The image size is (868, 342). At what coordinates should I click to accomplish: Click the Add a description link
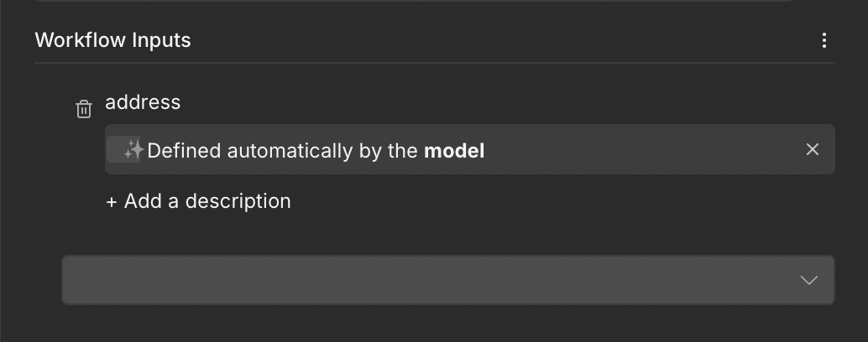(198, 201)
